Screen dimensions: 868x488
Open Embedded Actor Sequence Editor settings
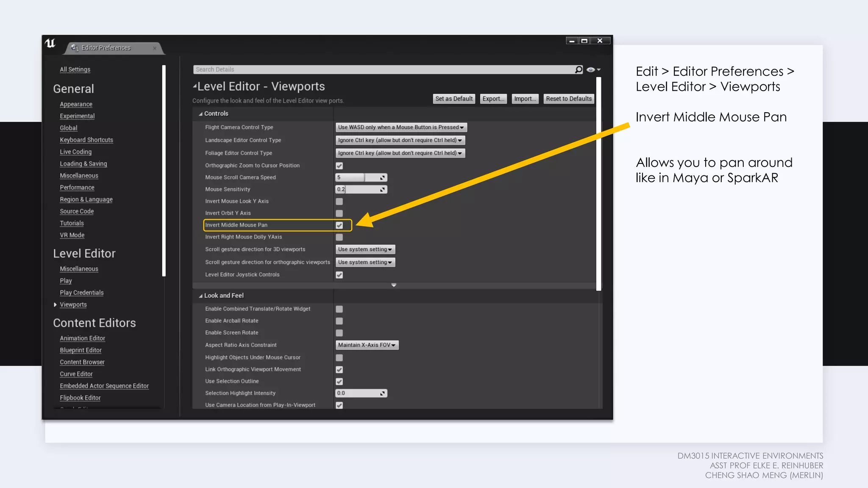pos(104,386)
